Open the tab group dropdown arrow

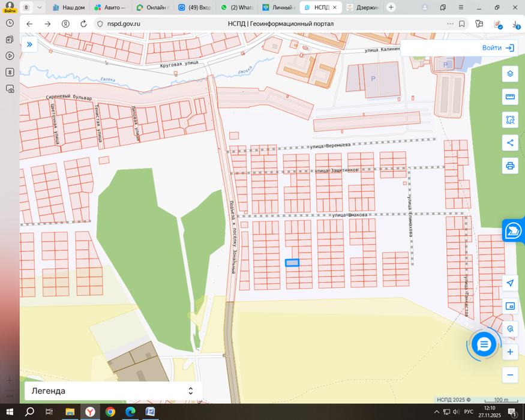pos(40,7)
